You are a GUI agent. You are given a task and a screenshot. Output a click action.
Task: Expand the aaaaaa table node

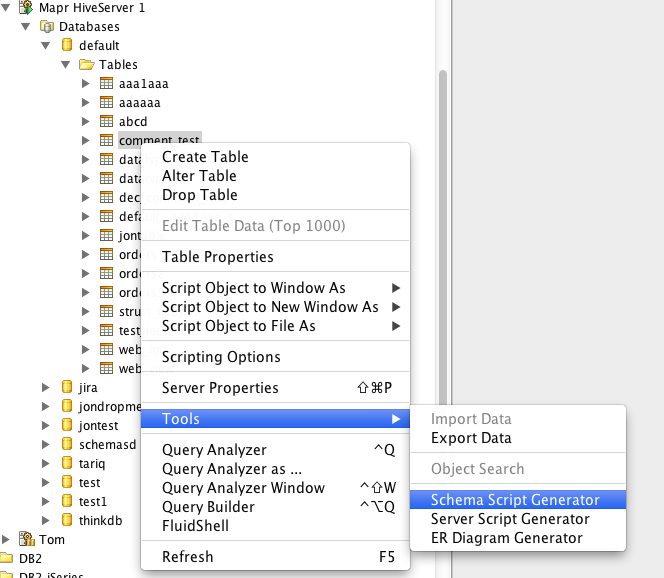tap(86, 102)
